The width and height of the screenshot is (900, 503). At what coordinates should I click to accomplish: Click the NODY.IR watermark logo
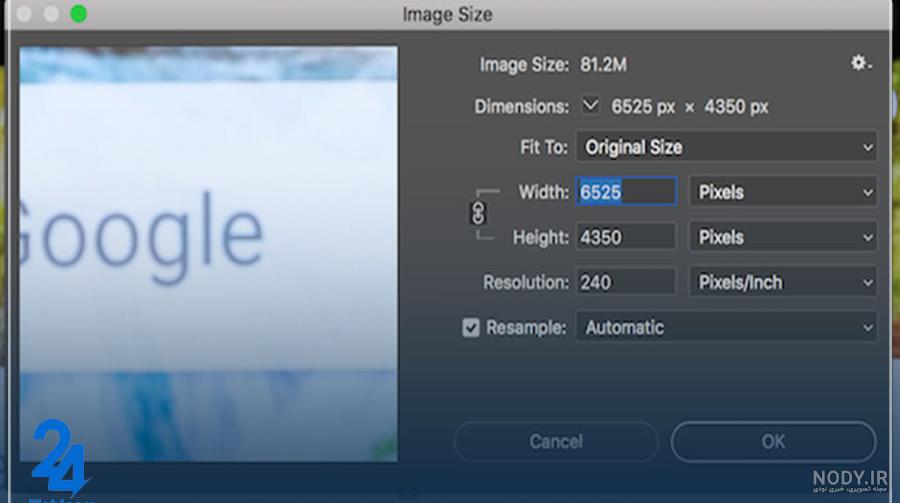tap(850, 481)
